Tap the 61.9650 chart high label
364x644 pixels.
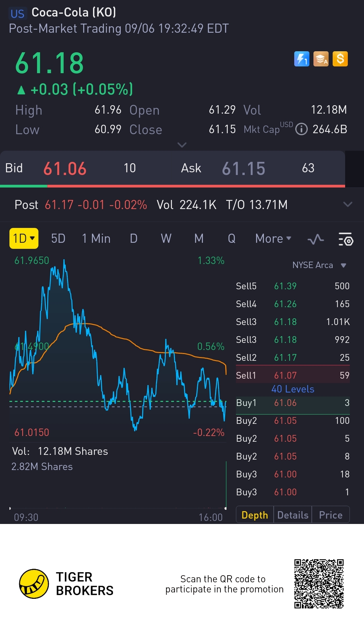pos(32,260)
